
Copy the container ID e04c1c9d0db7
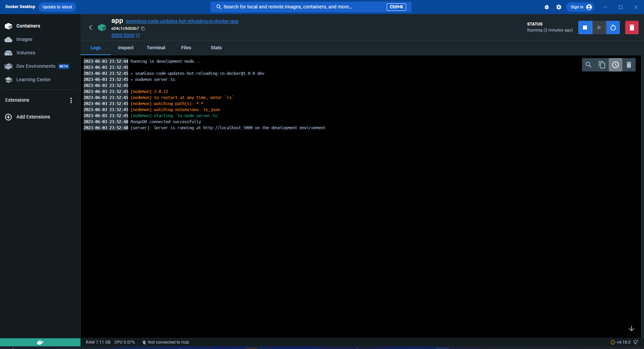pos(143,29)
